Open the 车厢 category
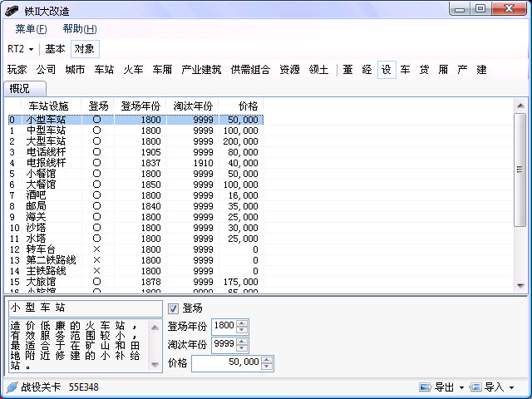 click(x=162, y=70)
